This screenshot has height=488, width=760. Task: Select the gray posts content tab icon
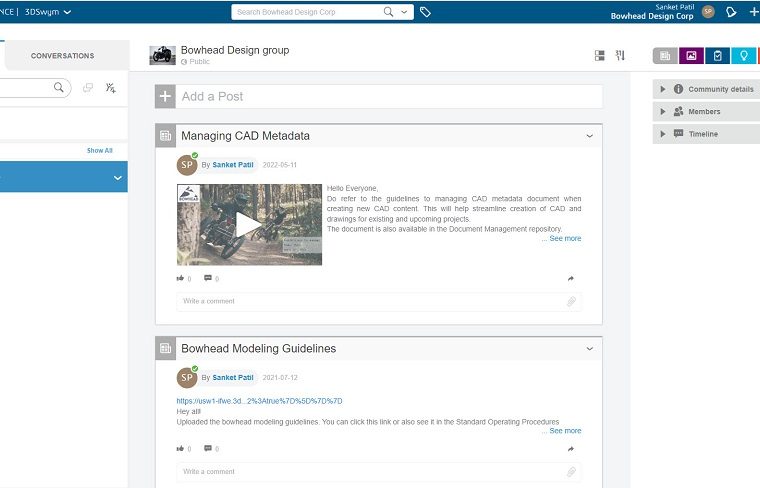[665, 56]
